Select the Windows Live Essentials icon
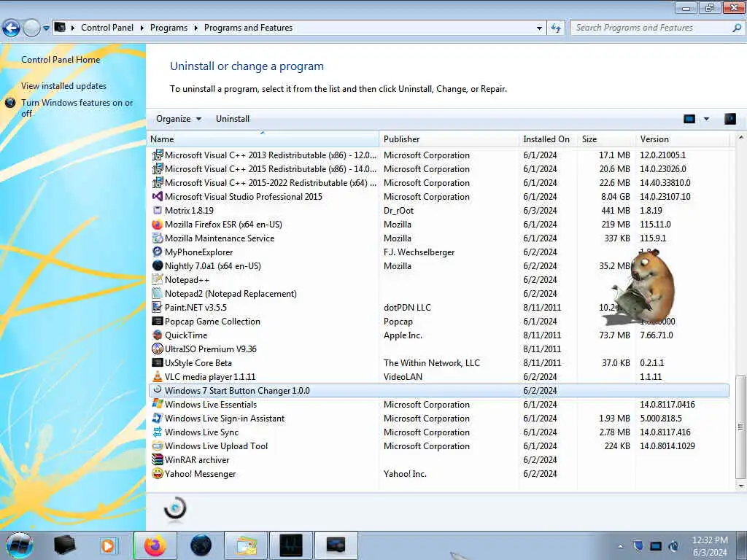Viewport: 747px width, 560px height. pyautogui.click(x=158, y=404)
